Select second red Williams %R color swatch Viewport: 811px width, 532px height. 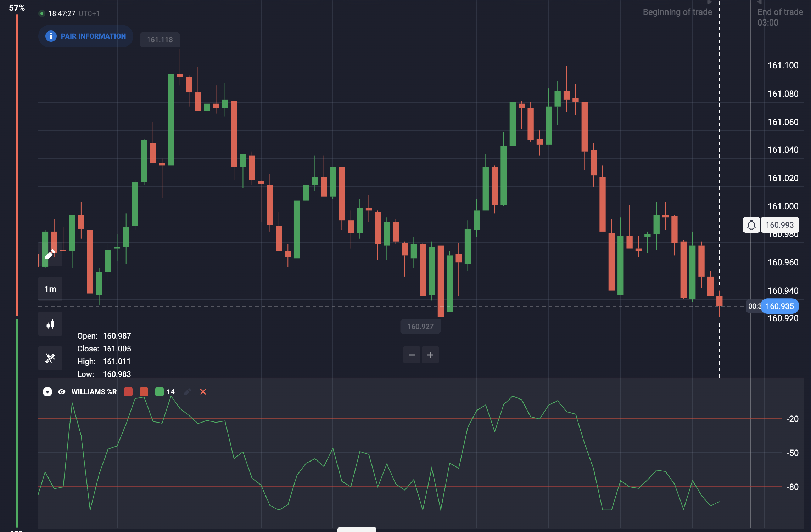[x=144, y=392]
